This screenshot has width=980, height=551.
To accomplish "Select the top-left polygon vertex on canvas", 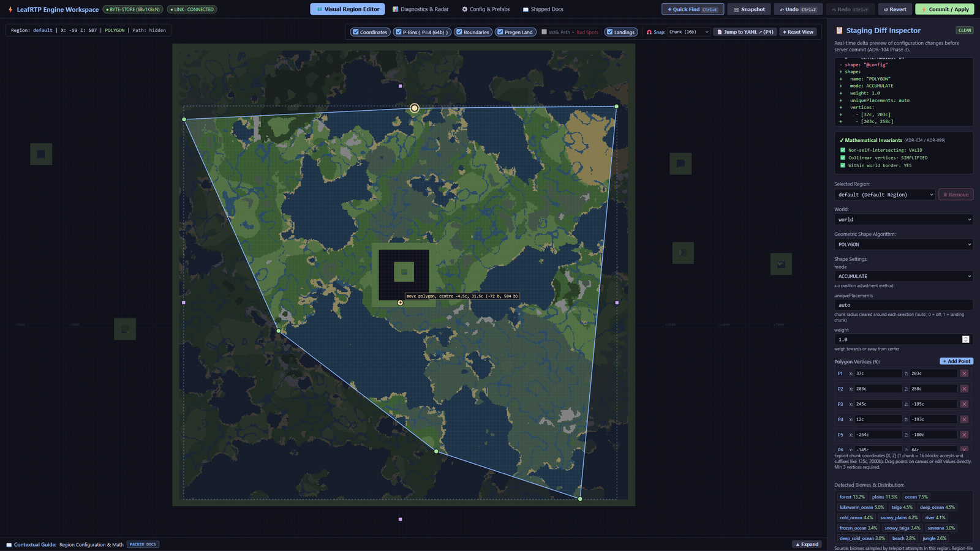I will [184, 119].
